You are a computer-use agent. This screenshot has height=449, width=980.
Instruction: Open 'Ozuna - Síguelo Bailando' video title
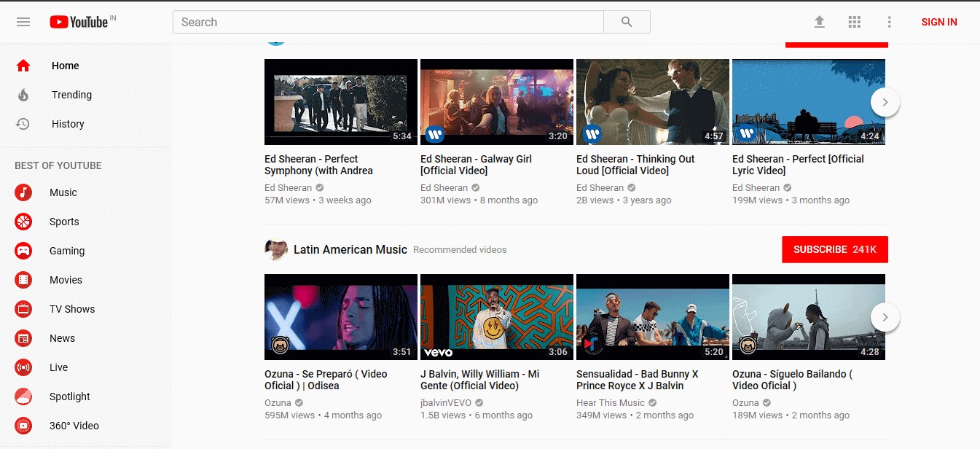coord(792,380)
